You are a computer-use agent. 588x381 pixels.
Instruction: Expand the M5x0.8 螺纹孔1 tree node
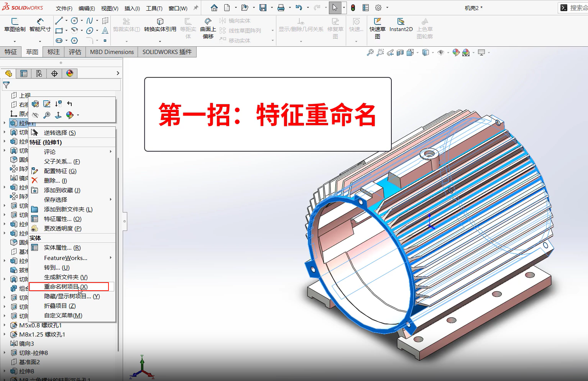point(5,325)
